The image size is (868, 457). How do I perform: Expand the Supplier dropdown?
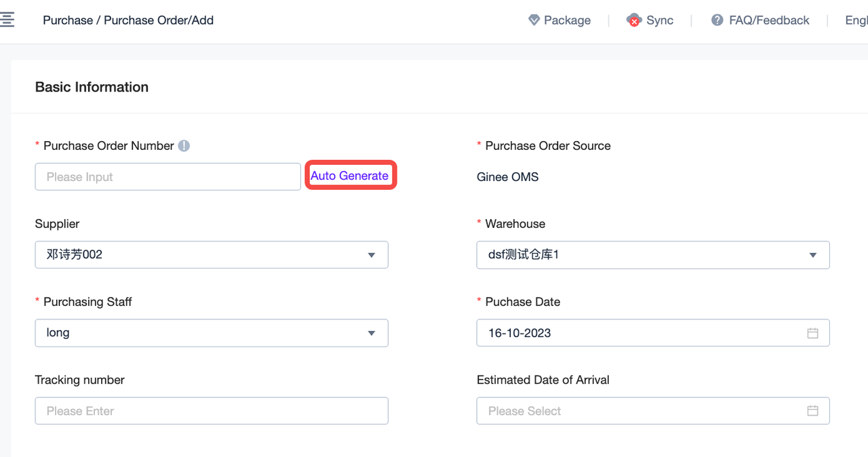[372, 254]
